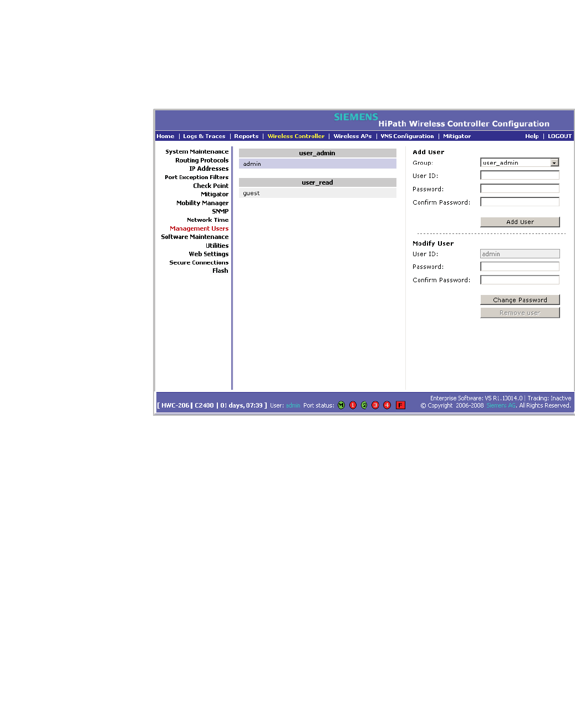Viewport: 575px width, 728px height.
Task: Open the Help link
Action: (x=532, y=136)
